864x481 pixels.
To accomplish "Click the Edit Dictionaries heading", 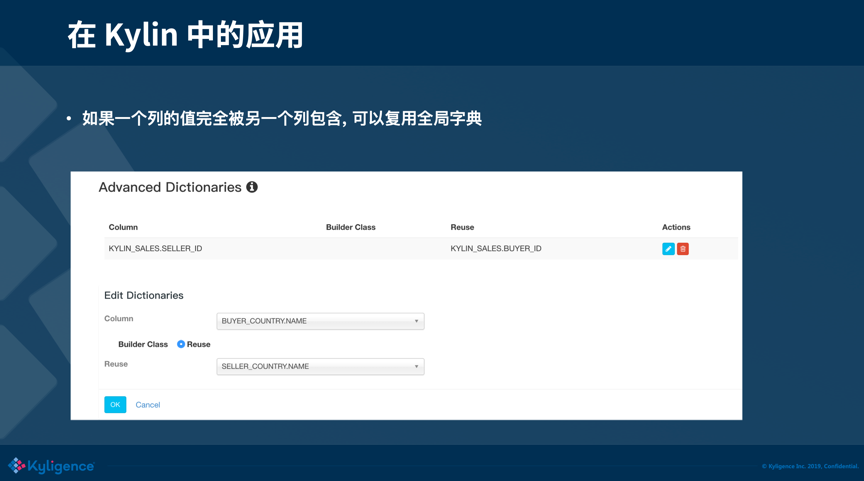I will (144, 295).
